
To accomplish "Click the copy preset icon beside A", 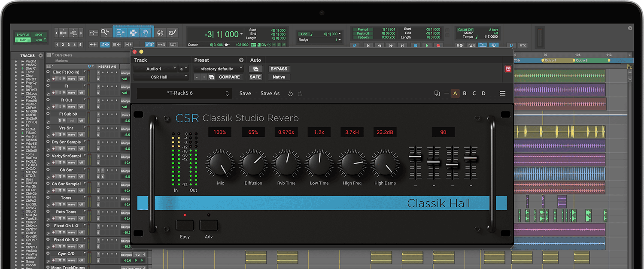I will coord(437,94).
